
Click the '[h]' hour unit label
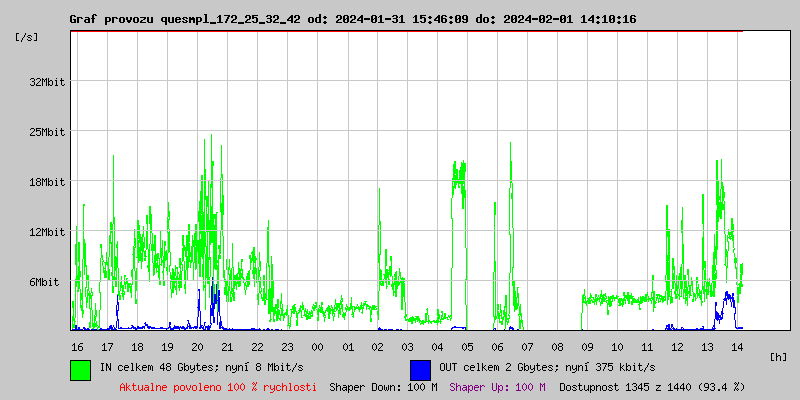click(x=778, y=356)
